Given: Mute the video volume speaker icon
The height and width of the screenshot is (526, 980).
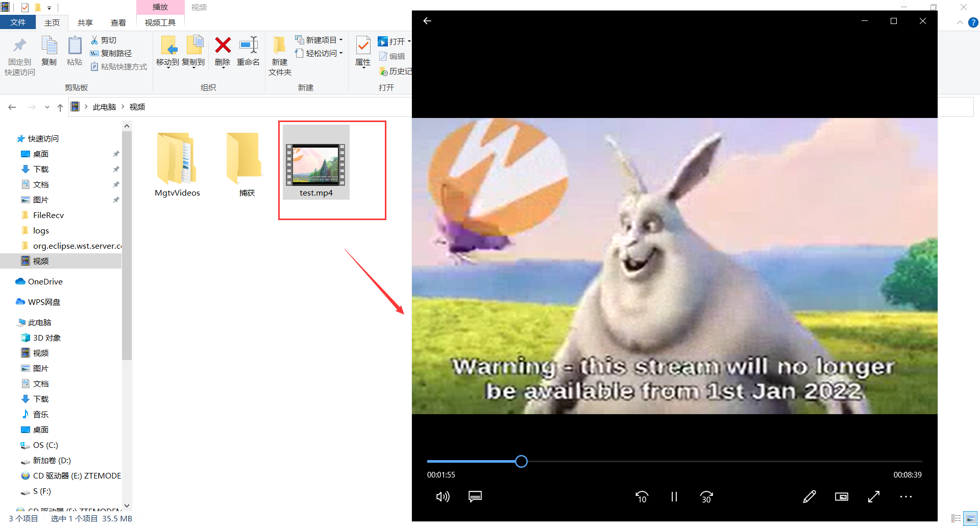Looking at the screenshot, I should tap(443, 496).
